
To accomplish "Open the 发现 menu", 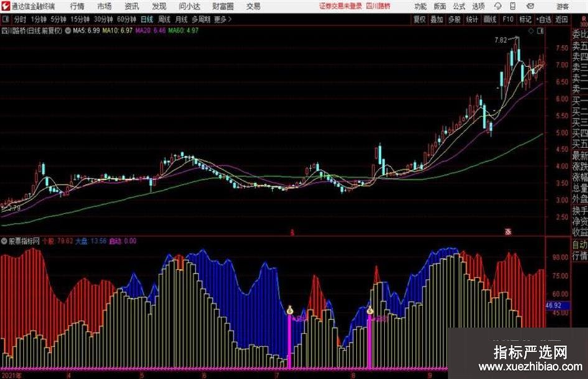I will (159, 6).
